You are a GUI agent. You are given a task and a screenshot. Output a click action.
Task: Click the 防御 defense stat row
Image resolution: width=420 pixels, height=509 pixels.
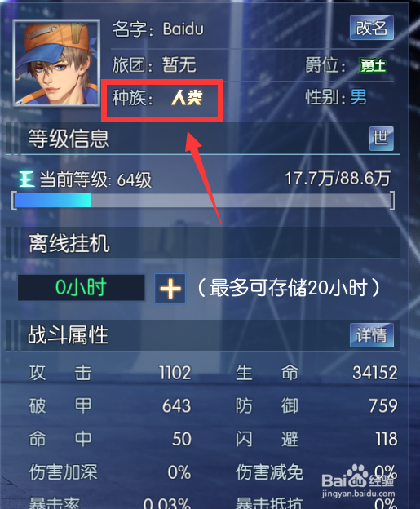(x=316, y=405)
